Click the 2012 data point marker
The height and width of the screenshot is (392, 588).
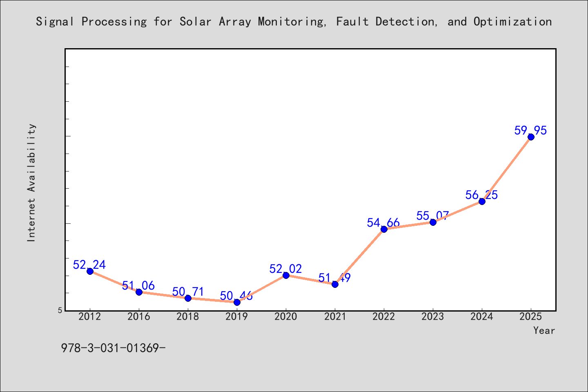point(90,271)
